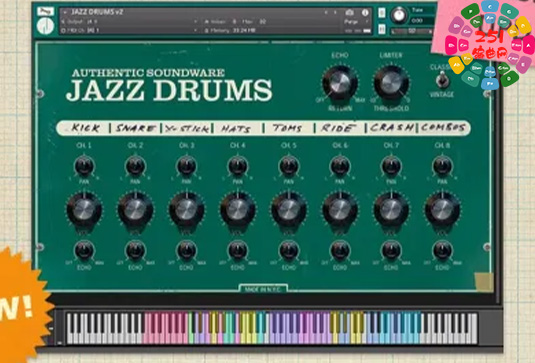Open the snapshot camera icon
Screen dimensions: 535x363
[349, 13]
